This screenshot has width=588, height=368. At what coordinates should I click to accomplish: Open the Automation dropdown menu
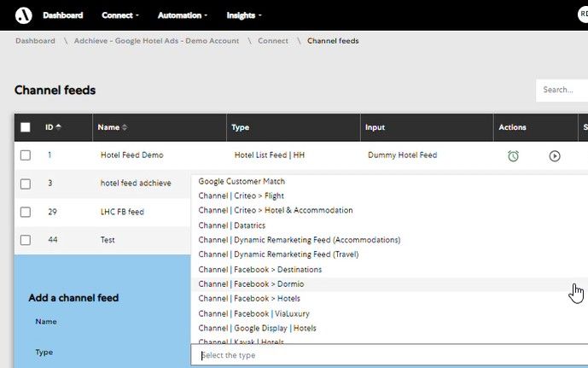(183, 15)
